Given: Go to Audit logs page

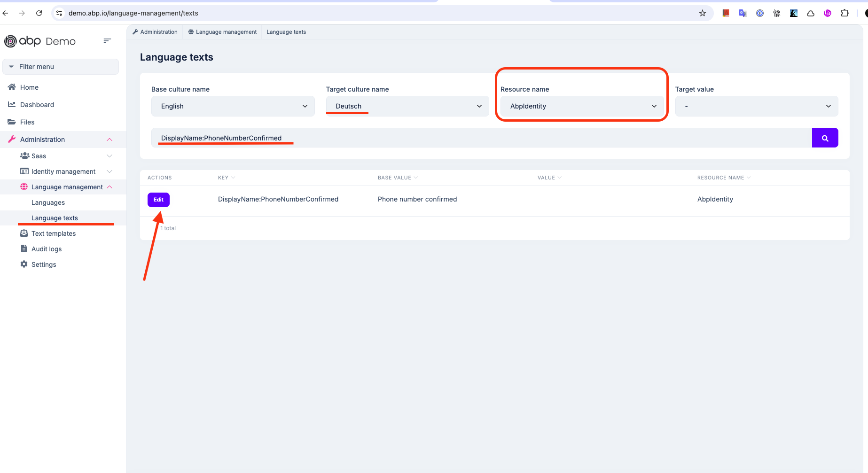Looking at the screenshot, I should tap(47, 249).
